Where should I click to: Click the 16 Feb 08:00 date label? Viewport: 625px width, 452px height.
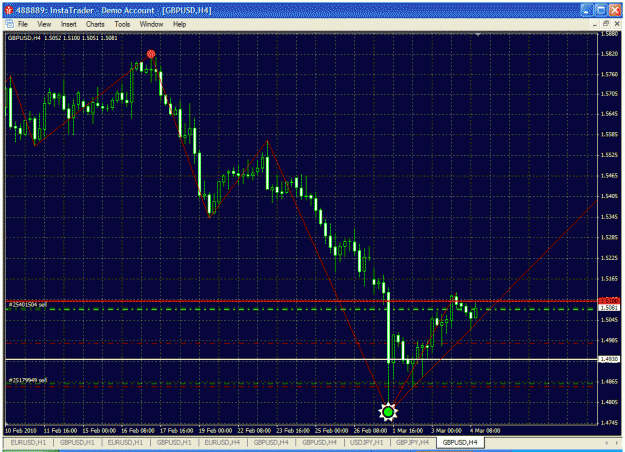click(x=138, y=431)
